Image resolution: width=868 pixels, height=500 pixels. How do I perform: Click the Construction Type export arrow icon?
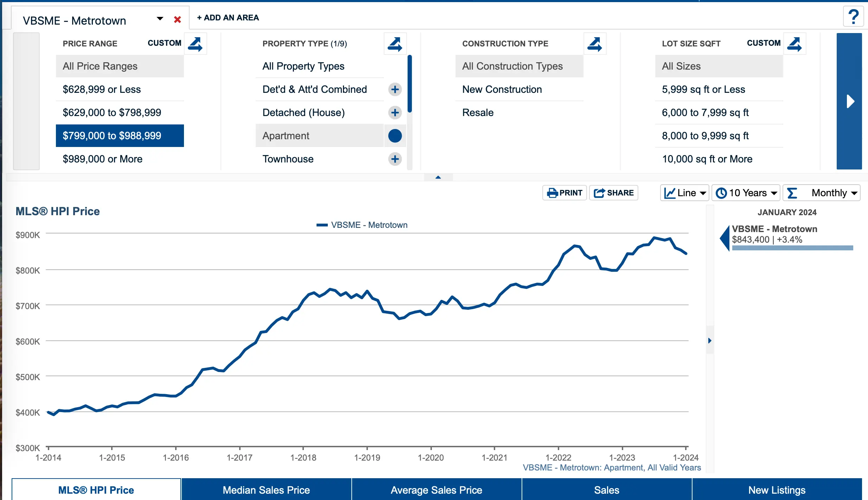pos(595,44)
